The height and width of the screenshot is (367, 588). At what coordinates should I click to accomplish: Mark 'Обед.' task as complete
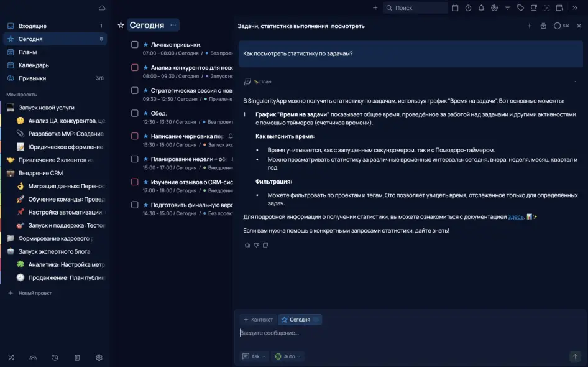tap(134, 113)
